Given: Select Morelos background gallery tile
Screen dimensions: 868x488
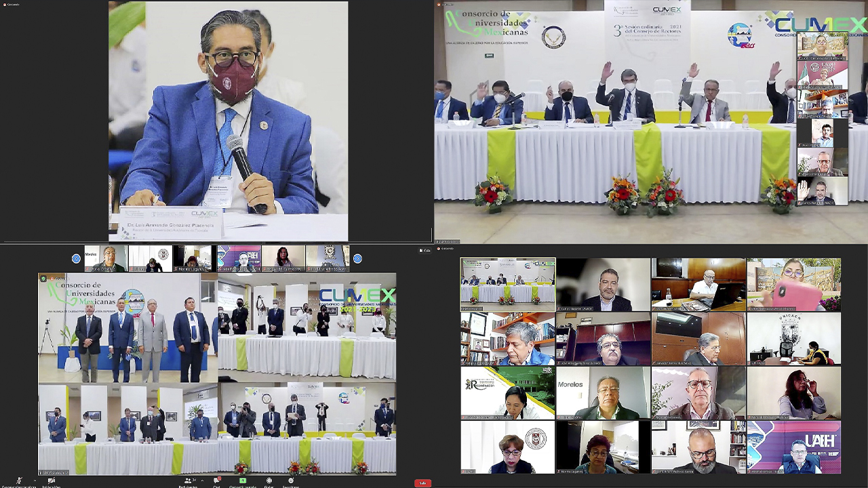Looking at the screenshot, I should click(x=604, y=393).
